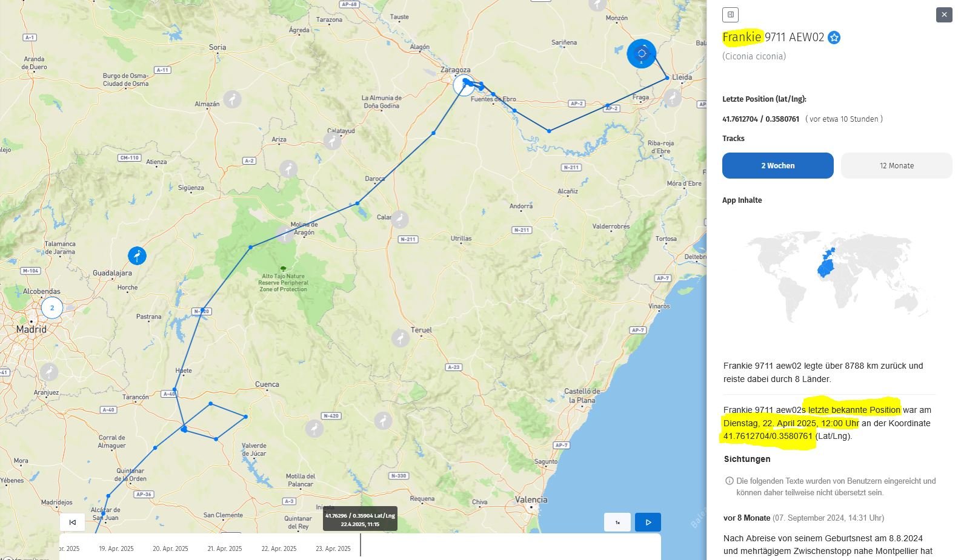
Task: Select the 2 Wochen track range
Action: point(777,165)
